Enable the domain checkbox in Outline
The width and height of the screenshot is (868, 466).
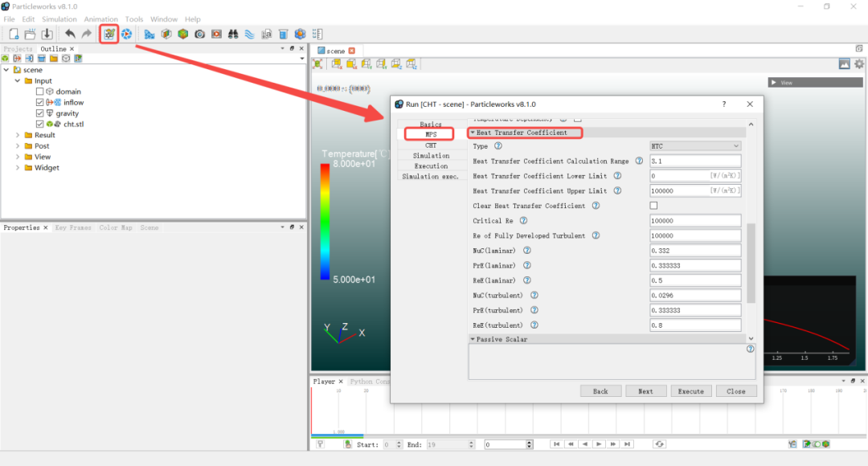tap(40, 92)
